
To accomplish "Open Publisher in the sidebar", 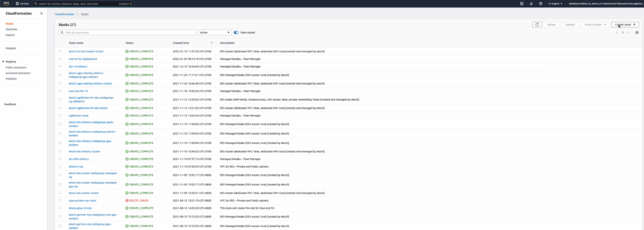I will [11, 79].
